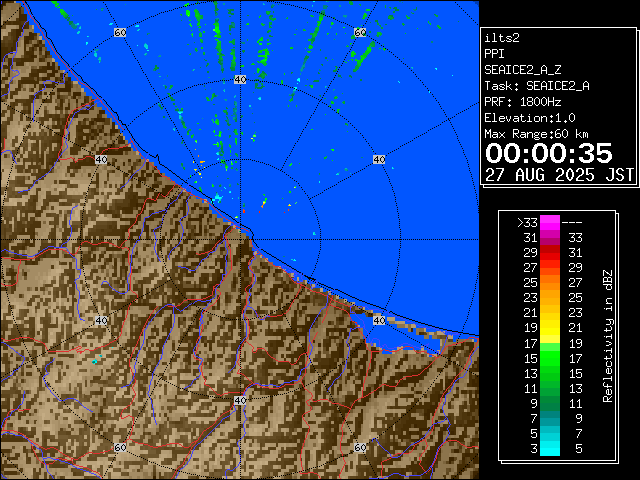Pick the red 27-29 dBZ legend color
This screenshot has height=480, width=640.
click(x=550, y=267)
